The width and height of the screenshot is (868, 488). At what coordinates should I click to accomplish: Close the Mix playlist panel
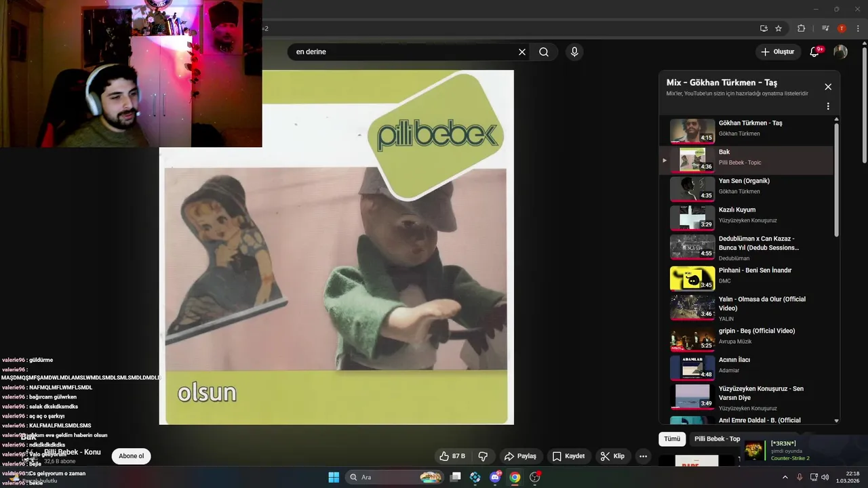tap(828, 87)
